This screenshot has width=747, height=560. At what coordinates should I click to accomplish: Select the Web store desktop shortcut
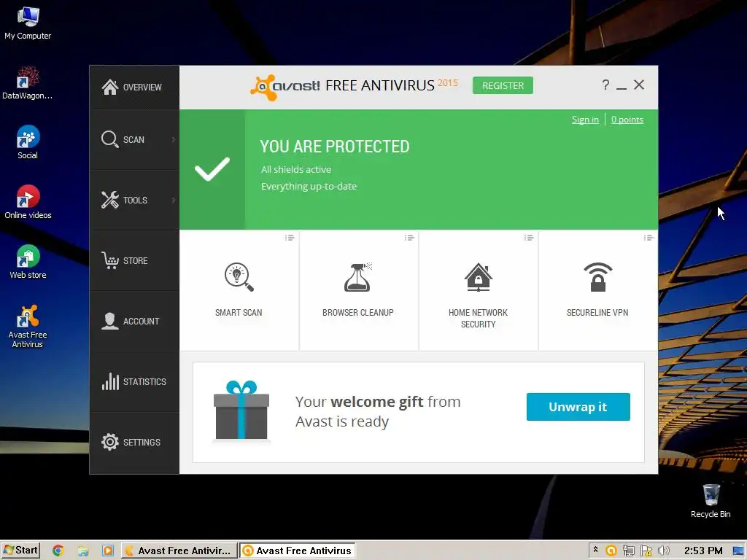coord(28,262)
